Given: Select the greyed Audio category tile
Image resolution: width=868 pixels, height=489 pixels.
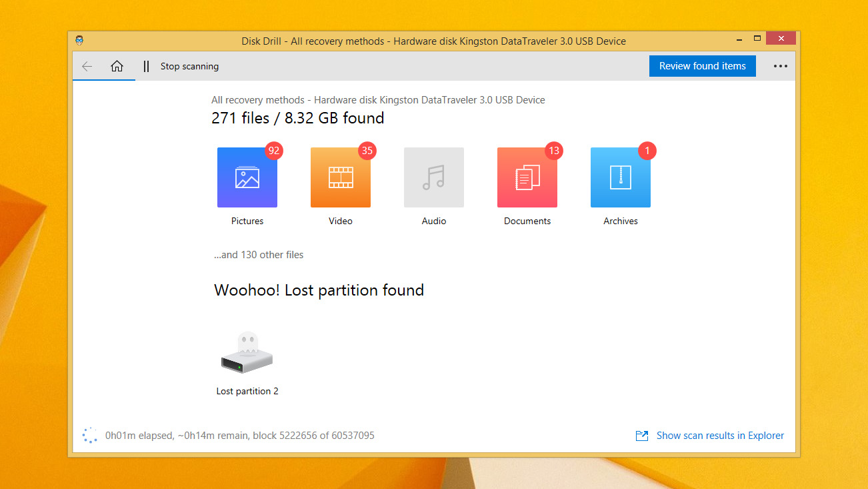Looking at the screenshot, I should (434, 177).
